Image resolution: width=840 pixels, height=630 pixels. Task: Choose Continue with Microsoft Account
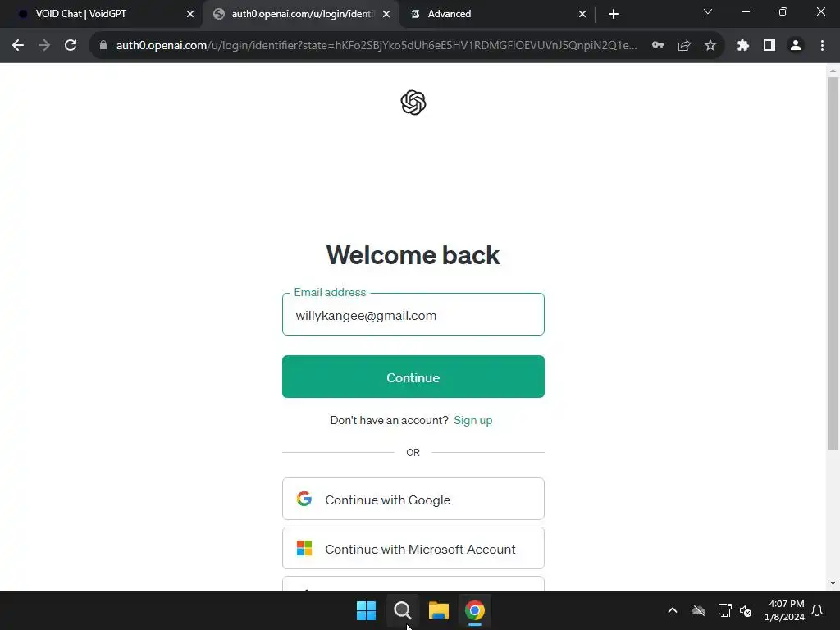click(x=413, y=548)
